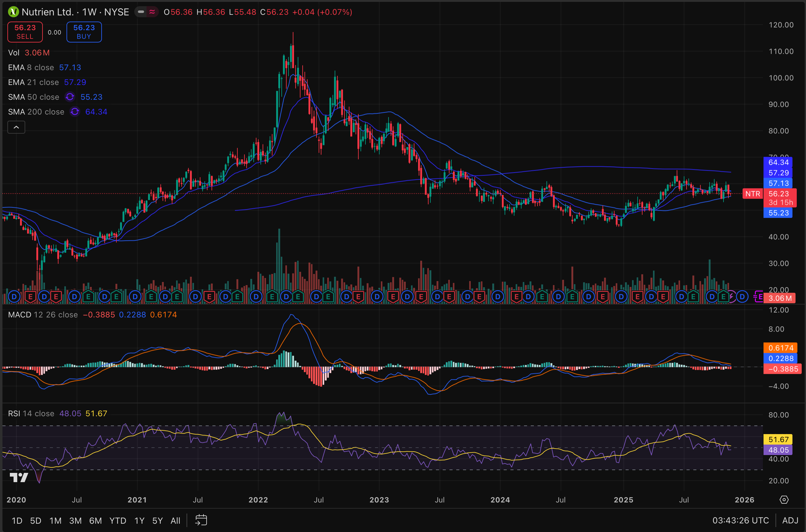Collapse the indicator legend with chevron button
806x532 pixels.
pyautogui.click(x=16, y=127)
